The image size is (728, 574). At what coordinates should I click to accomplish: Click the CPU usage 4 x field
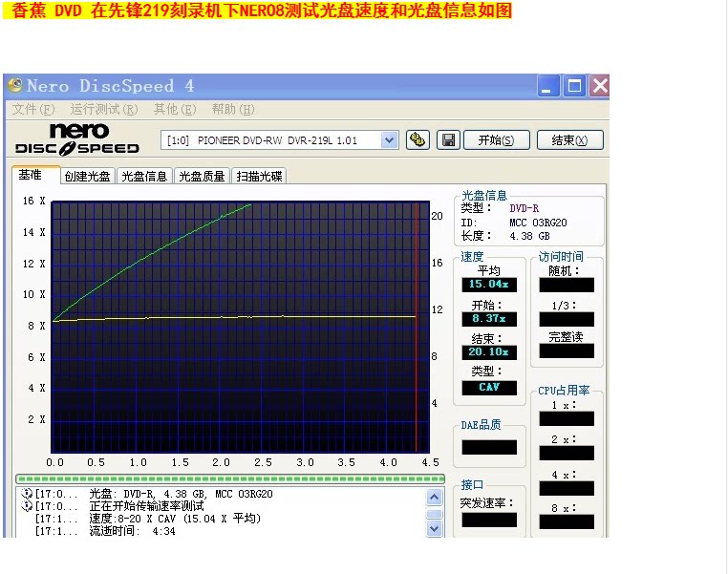(567, 488)
